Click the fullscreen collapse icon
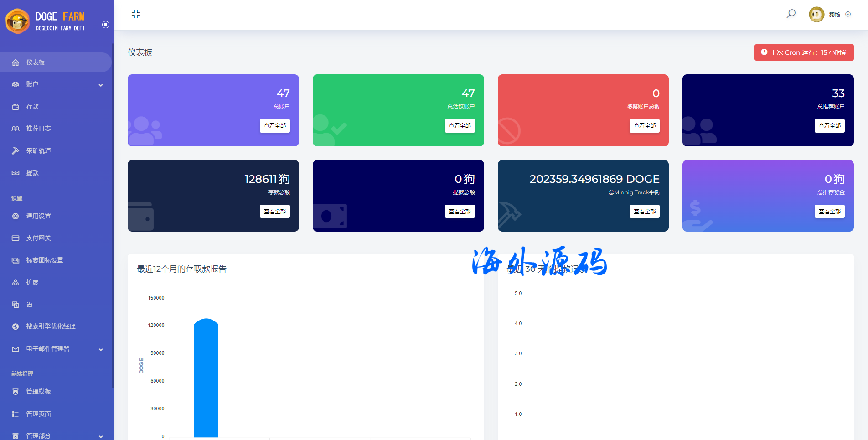 (136, 14)
